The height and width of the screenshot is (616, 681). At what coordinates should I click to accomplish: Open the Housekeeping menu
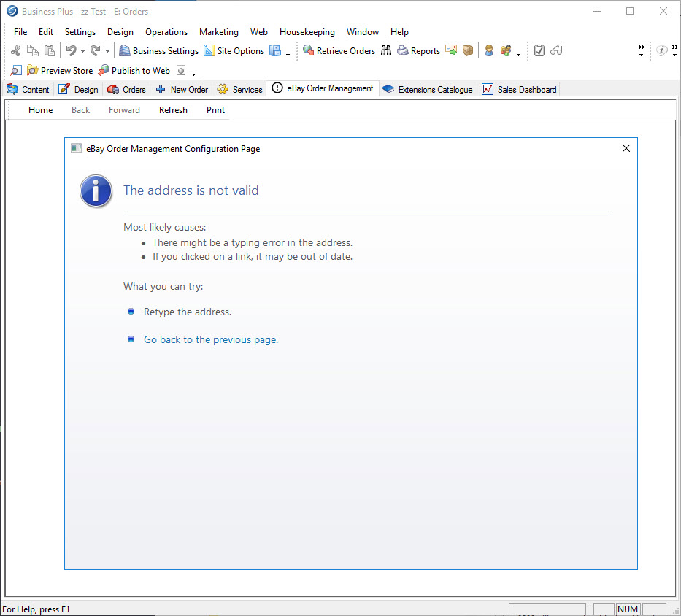point(307,32)
